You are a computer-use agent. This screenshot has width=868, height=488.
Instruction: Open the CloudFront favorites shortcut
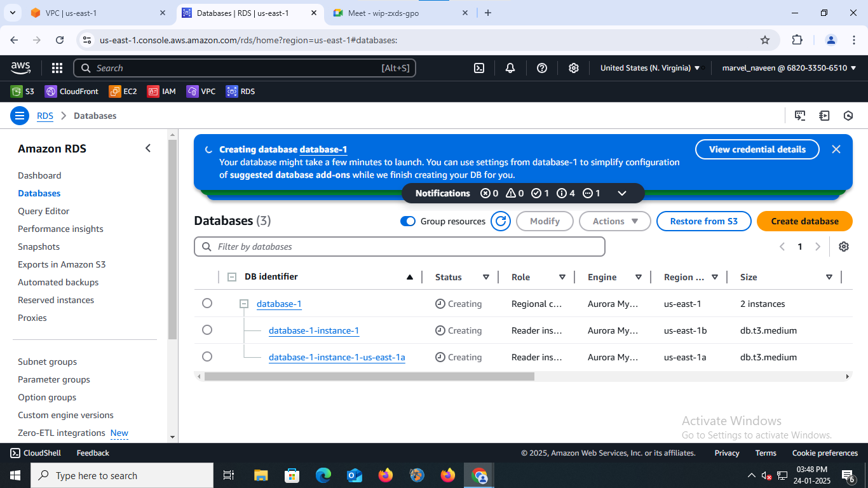coord(72,91)
